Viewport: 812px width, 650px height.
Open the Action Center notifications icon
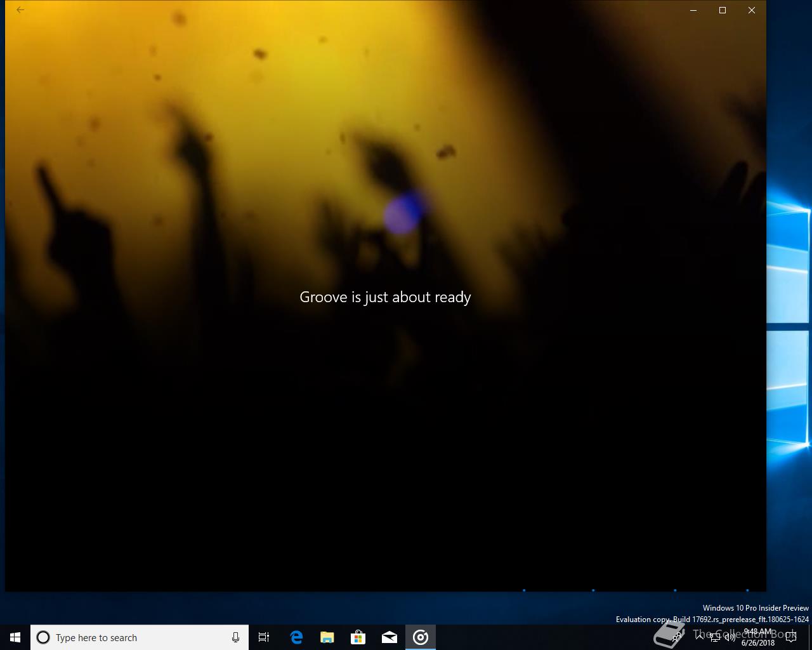coord(791,637)
